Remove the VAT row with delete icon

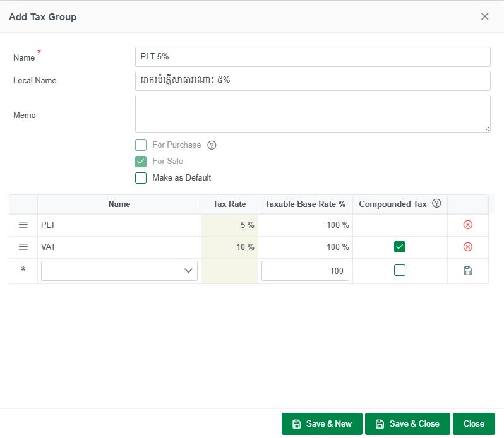tap(467, 247)
